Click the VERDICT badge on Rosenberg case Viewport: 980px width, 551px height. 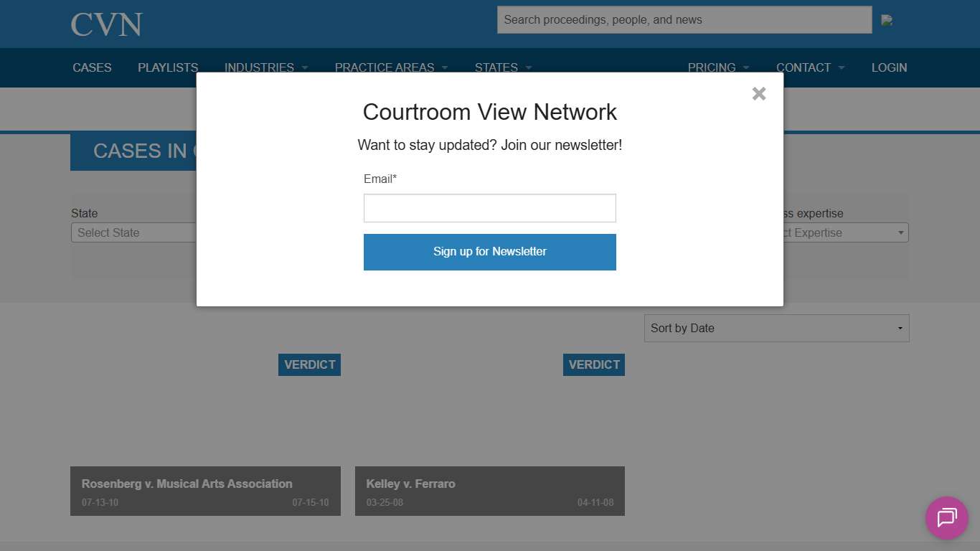(309, 364)
